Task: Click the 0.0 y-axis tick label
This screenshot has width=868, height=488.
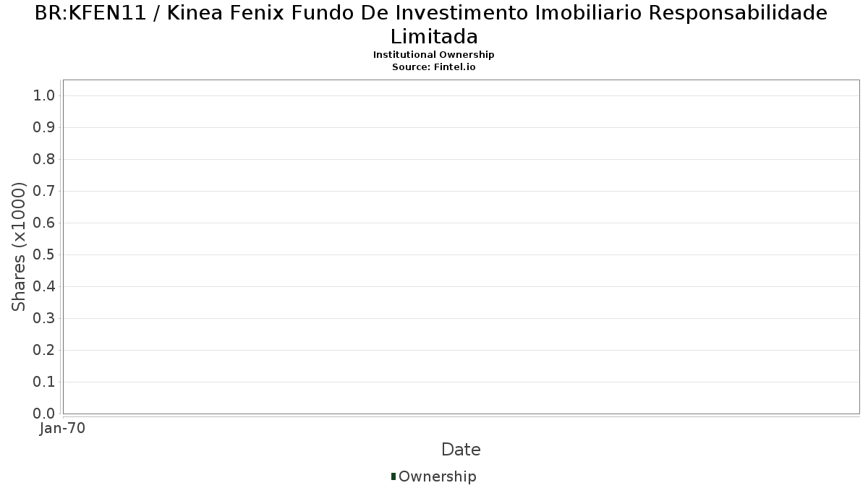Action: [44, 414]
